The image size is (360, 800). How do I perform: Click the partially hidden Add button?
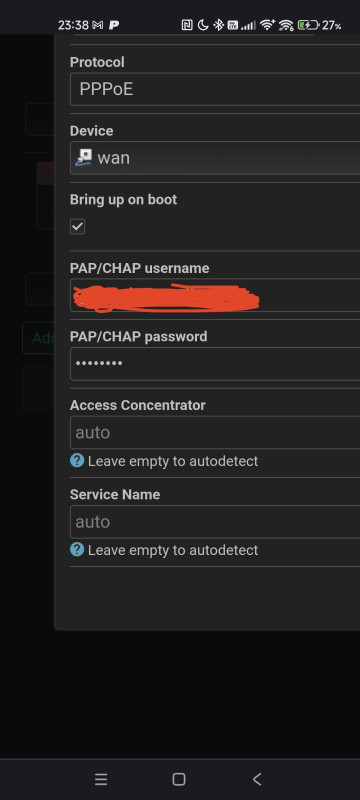click(39, 338)
